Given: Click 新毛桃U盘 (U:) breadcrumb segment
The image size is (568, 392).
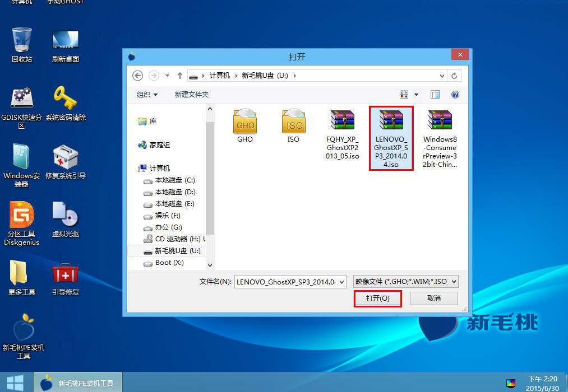Looking at the screenshot, I should (x=265, y=76).
